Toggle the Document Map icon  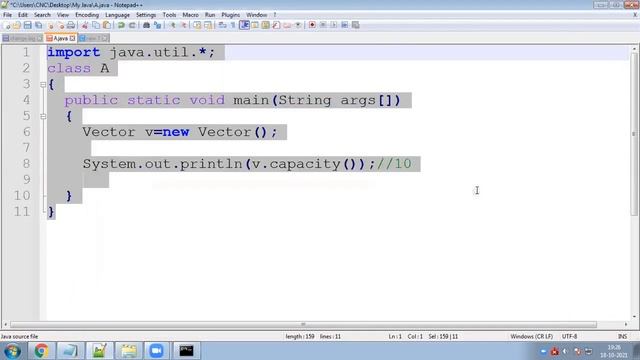coord(265,25)
